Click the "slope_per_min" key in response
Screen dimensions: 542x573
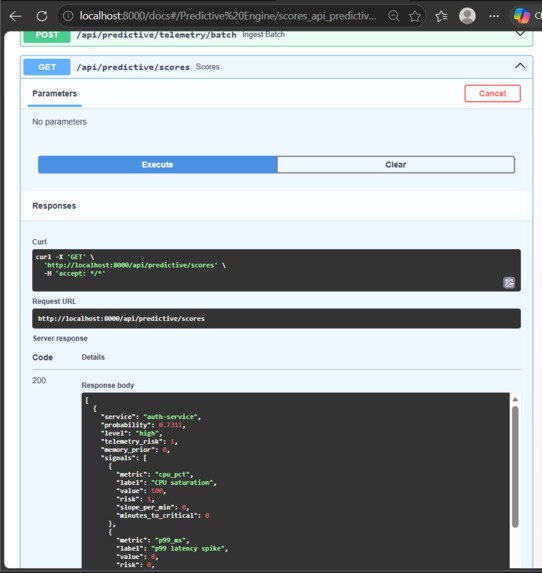point(145,507)
